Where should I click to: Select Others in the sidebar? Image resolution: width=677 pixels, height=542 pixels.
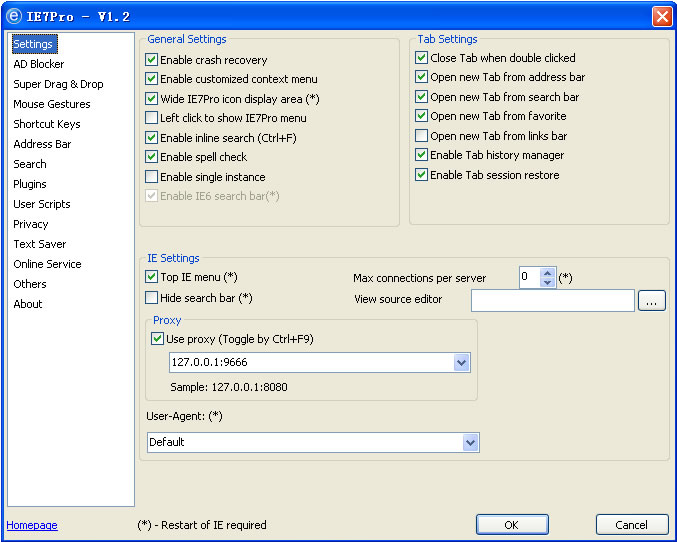(x=30, y=284)
